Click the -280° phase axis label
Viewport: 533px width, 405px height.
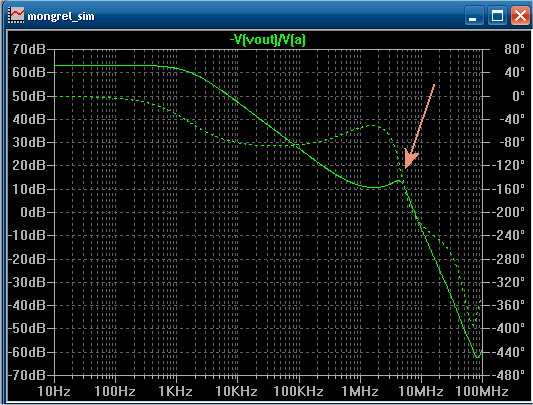click(508, 259)
